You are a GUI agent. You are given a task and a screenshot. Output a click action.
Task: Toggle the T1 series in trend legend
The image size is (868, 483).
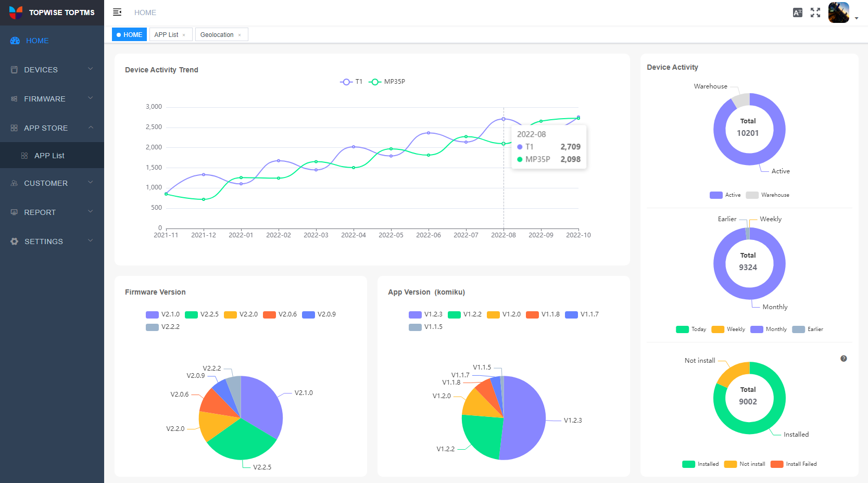coord(351,82)
